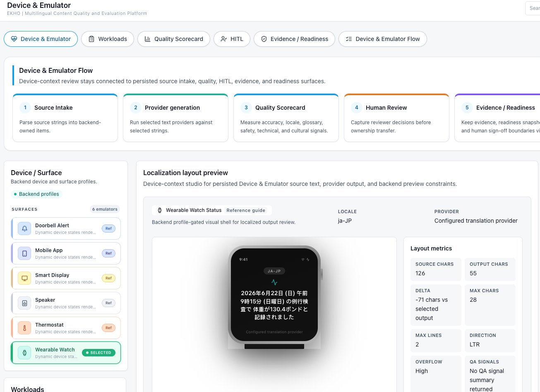This screenshot has width=540, height=392.
Task: Click the Reference guide label
Action: click(246, 210)
